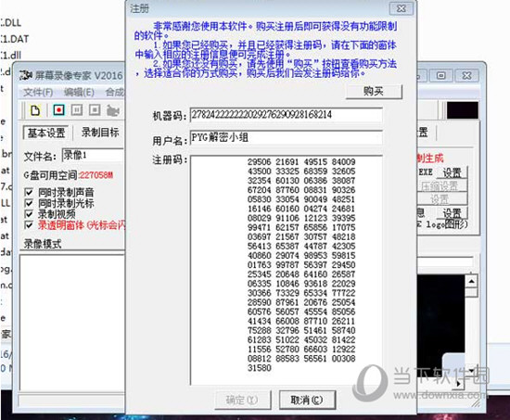This screenshot has width=510, height=420.
Task: Click the 1.DAT file name in background list
Action: point(15,39)
